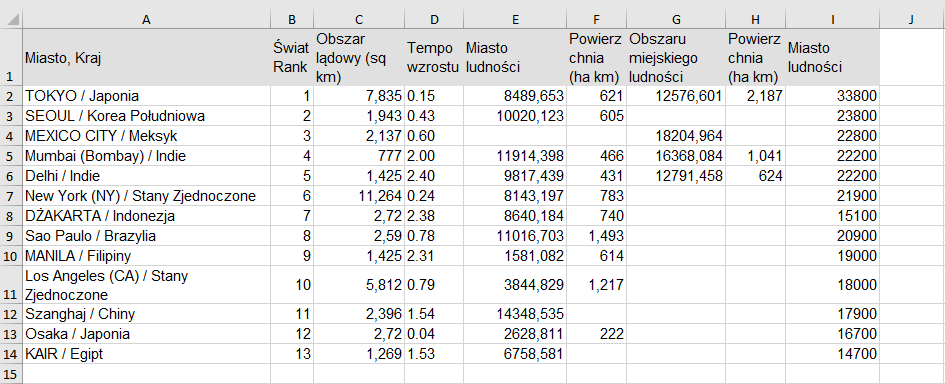
Task: Click rank value 10 in column B
Action: coord(292,285)
